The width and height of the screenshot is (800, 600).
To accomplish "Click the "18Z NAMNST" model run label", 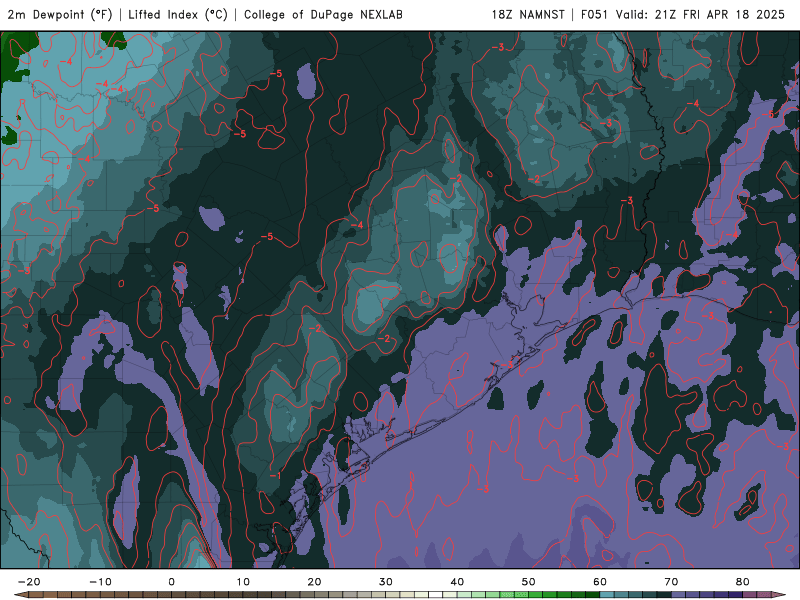I will click(528, 15).
